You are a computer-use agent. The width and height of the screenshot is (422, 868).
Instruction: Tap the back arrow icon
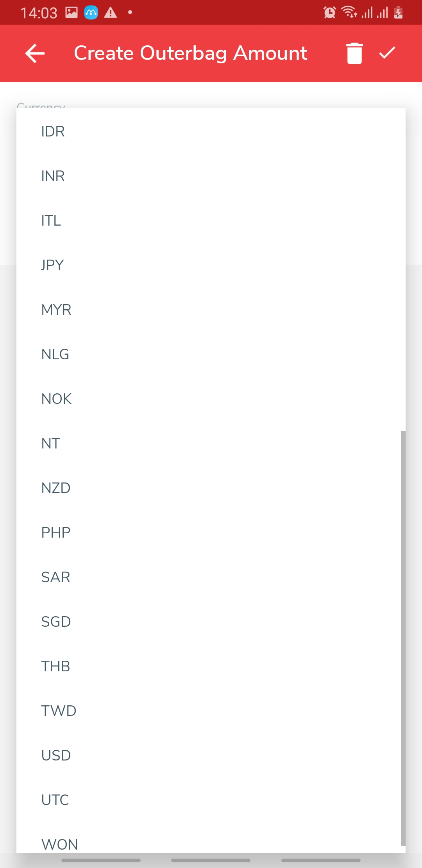click(35, 53)
